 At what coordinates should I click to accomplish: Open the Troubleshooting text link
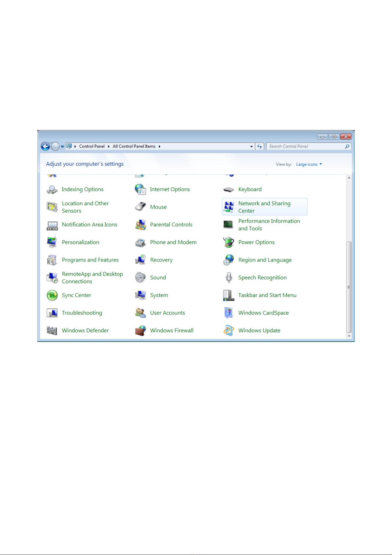pos(82,313)
